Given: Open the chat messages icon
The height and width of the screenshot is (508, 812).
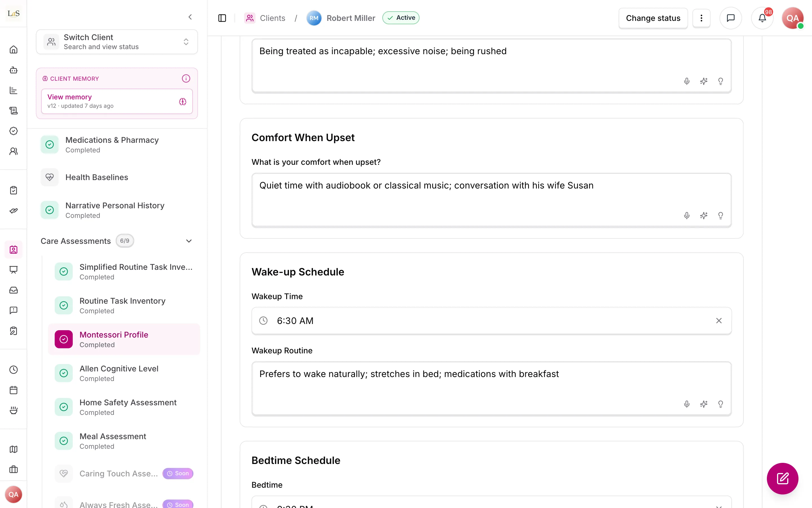Looking at the screenshot, I should point(731,18).
